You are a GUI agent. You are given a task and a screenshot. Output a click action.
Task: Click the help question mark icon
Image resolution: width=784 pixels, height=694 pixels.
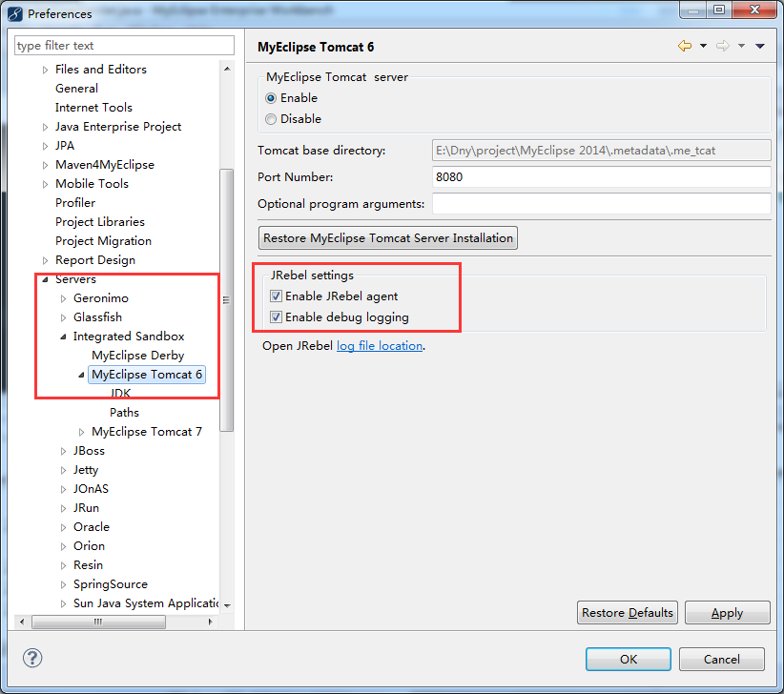32,658
